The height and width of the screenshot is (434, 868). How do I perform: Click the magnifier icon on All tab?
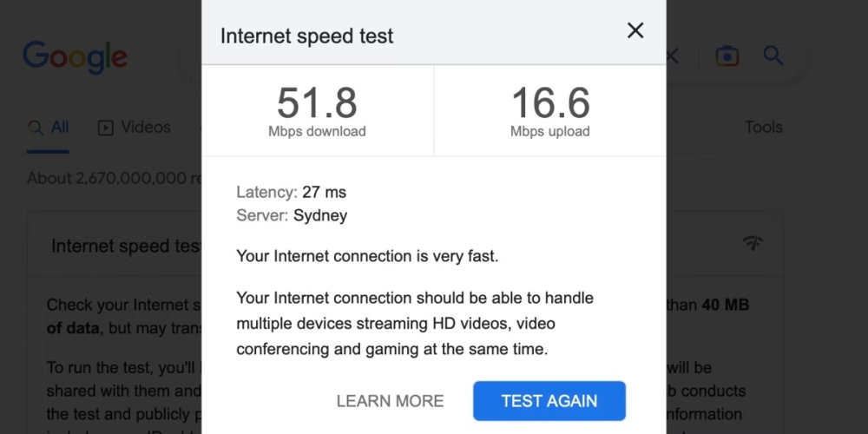(x=36, y=128)
